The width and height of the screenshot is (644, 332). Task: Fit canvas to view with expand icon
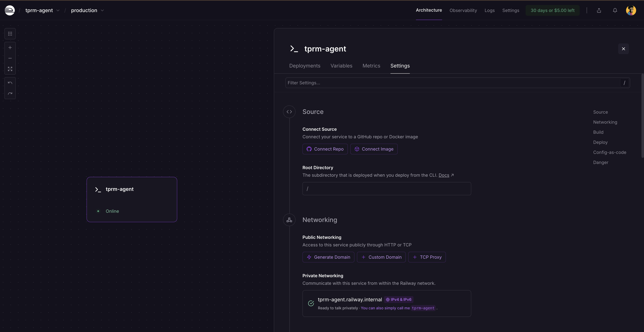(x=10, y=69)
